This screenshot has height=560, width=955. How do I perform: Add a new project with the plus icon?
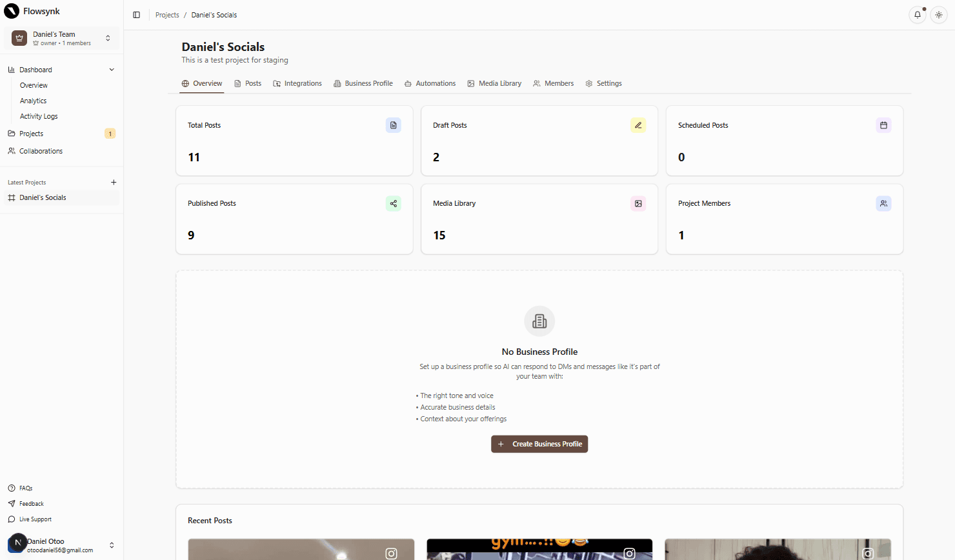click(114, 181)
